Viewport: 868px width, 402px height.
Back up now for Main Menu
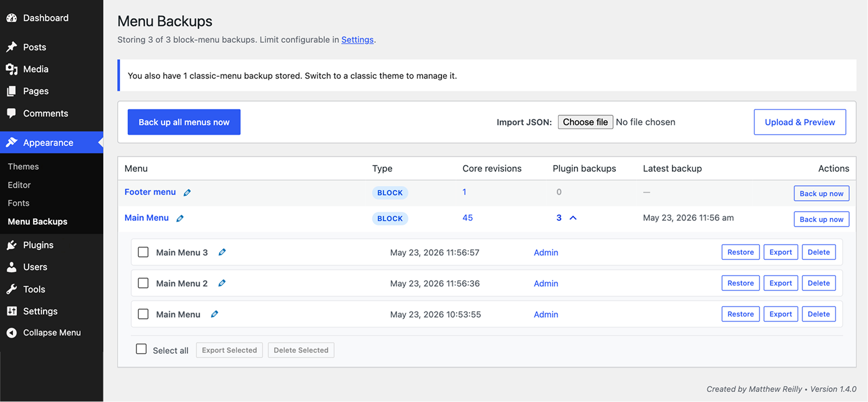point(821,219)
